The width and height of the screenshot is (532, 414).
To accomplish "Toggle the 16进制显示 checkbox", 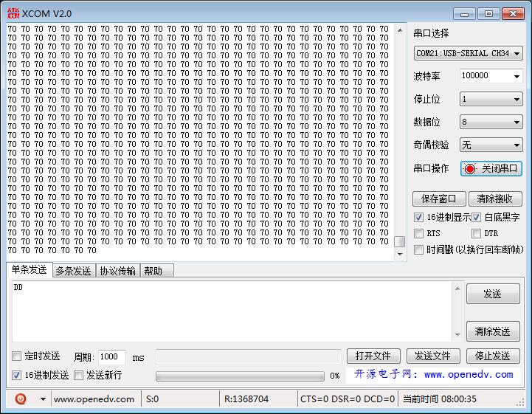I will click(418, 217).
